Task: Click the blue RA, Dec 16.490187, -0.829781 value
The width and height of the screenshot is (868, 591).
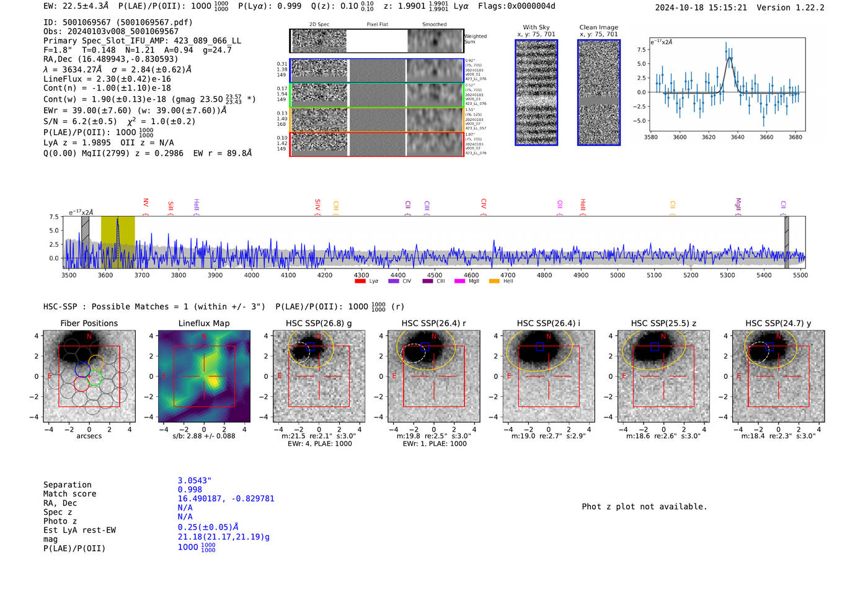Action: click(x=226, y=499)
